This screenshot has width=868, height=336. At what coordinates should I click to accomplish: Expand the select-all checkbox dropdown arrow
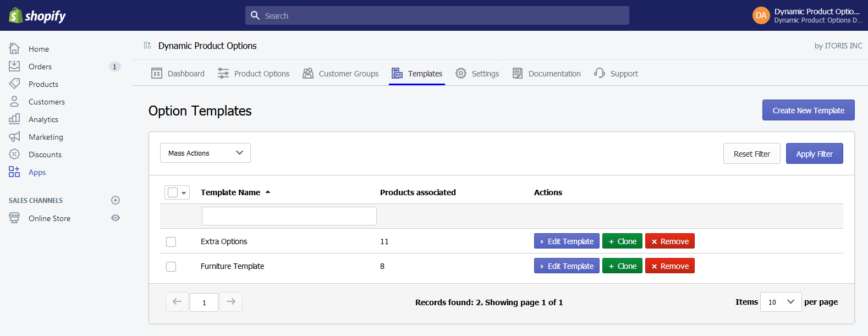[x=184, y=193]
